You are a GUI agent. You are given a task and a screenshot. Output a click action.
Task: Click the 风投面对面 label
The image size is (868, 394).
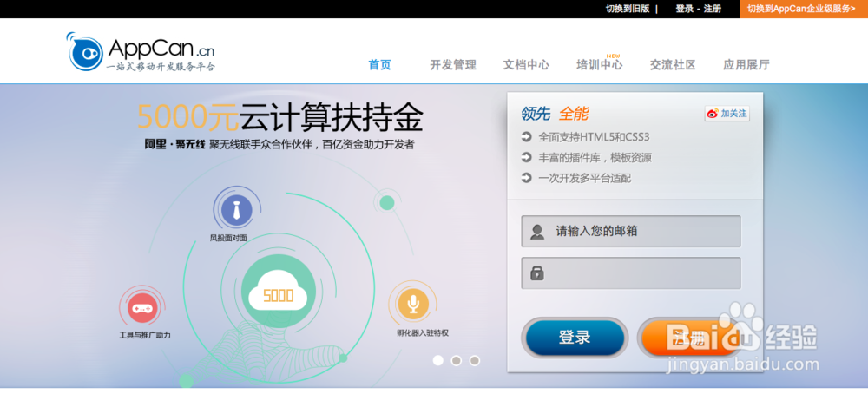coord(228,239)
